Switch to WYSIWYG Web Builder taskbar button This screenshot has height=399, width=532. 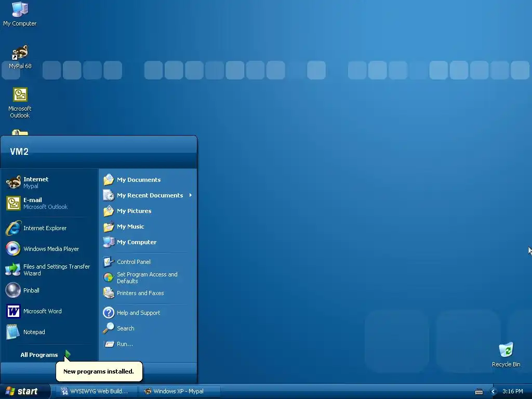click(x=97, y=391)
